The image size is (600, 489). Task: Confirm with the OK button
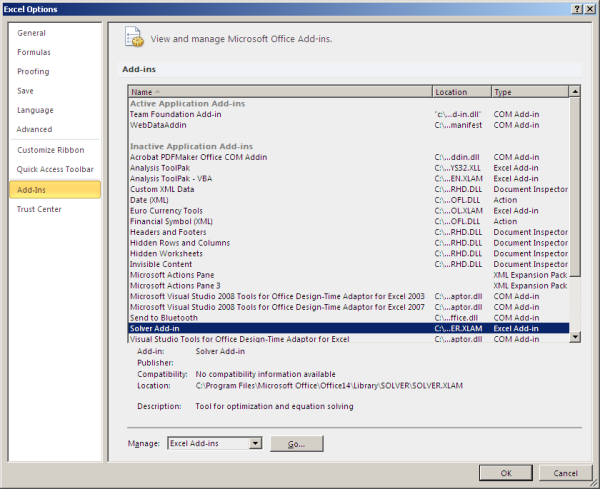(x=505, y=473)
